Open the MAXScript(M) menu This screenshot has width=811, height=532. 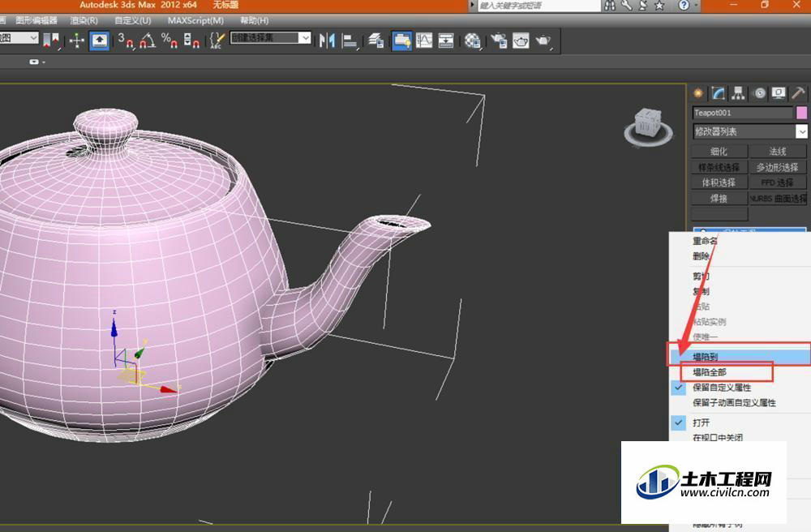tap(195, 21)
